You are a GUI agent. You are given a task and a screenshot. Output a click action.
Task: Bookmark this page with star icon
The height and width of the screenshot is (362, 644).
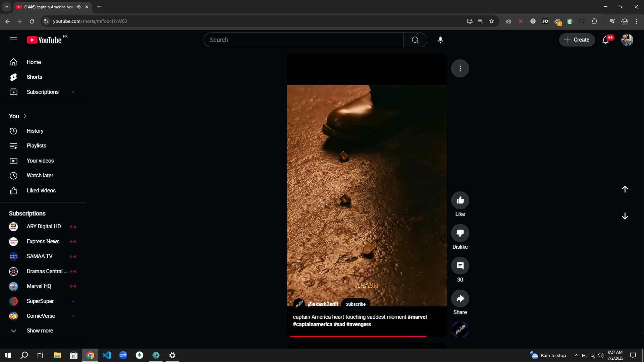click(x=491, y=21)
